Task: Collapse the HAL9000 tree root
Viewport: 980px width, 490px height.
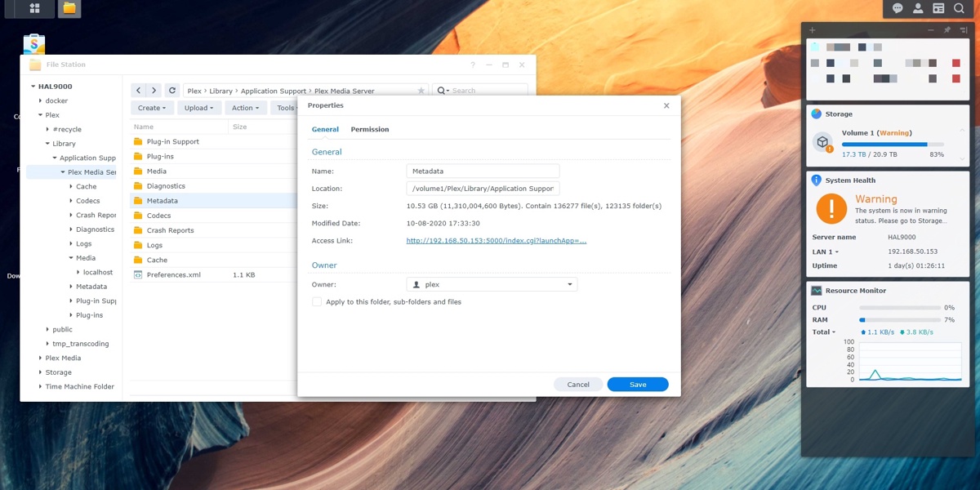Action: [33, 87]
